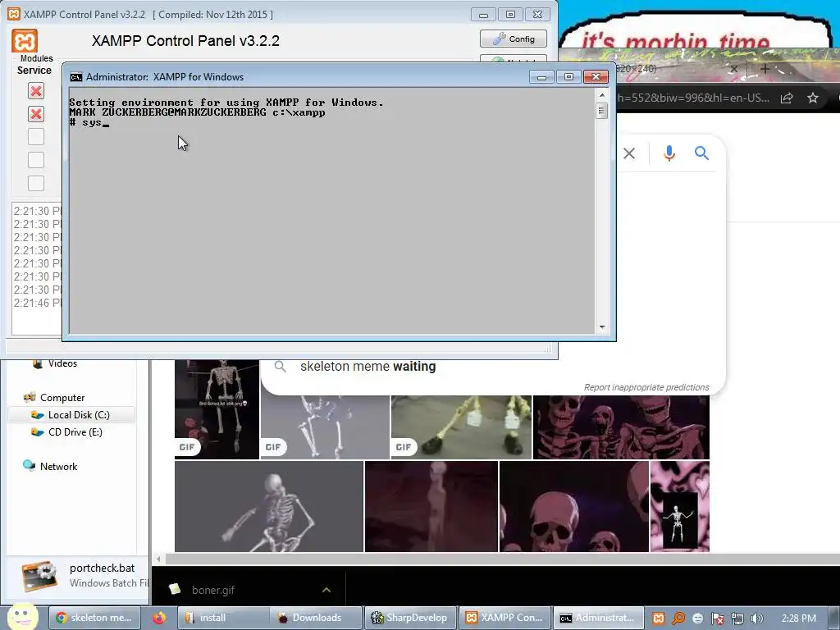Open the white dancing skeleton GIF

[325, 427]
